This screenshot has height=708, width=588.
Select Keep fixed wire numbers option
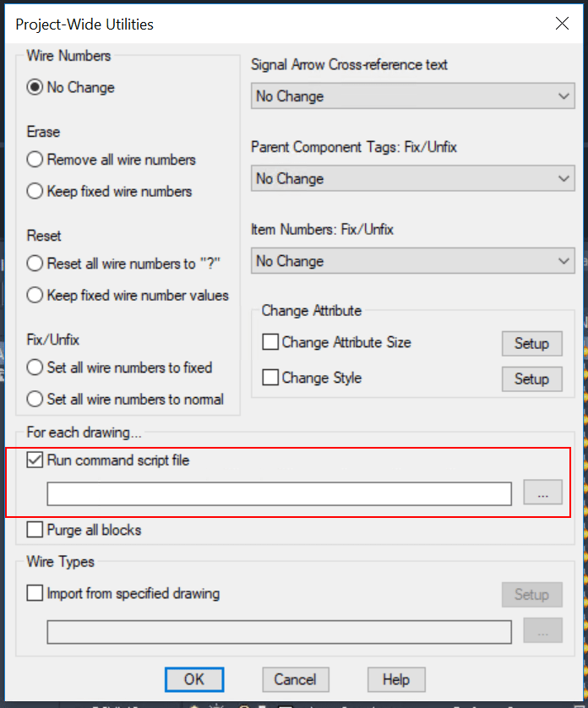pyautogui.click(x=35, y=192)
